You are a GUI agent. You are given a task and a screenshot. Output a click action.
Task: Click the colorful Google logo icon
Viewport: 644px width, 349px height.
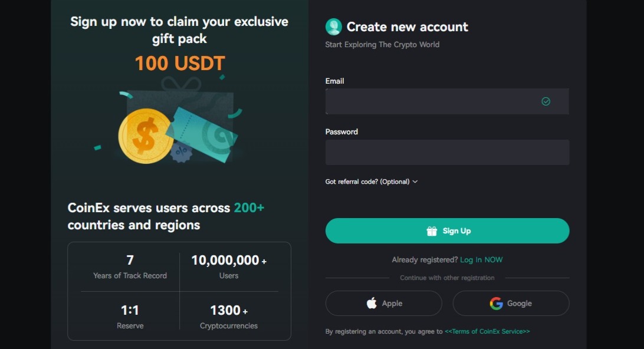496,303
